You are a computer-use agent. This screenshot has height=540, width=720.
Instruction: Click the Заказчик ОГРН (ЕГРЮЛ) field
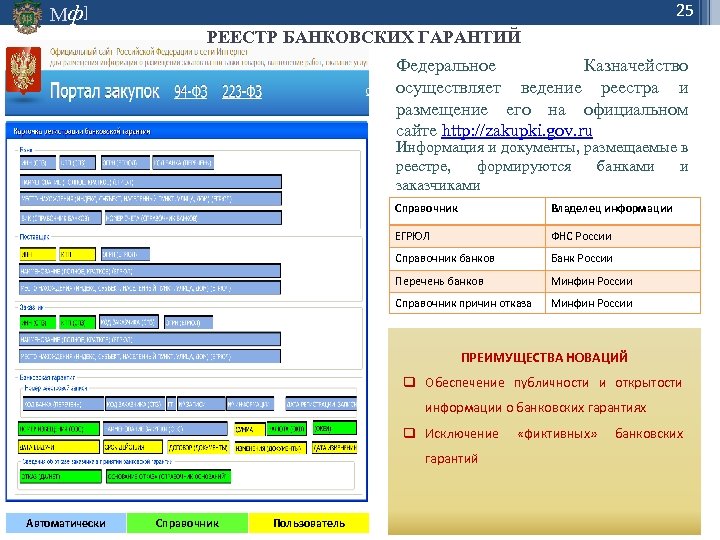(x=188, y=322)
